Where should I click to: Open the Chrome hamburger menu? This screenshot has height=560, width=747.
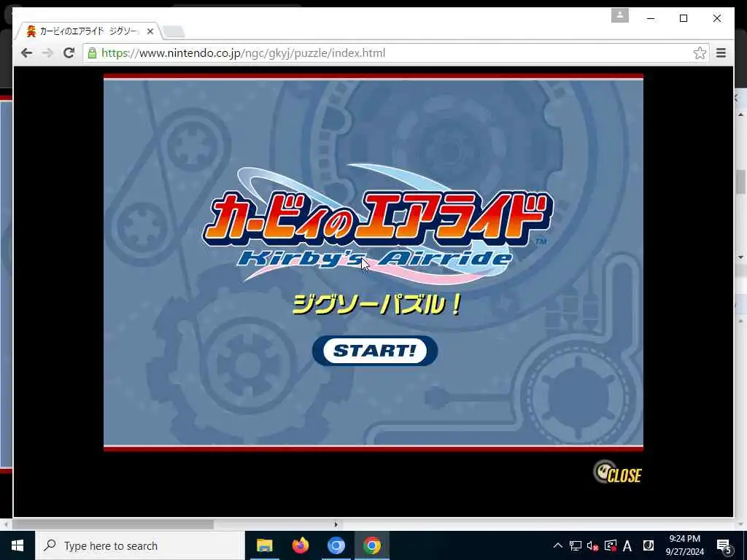click(721, 52)
